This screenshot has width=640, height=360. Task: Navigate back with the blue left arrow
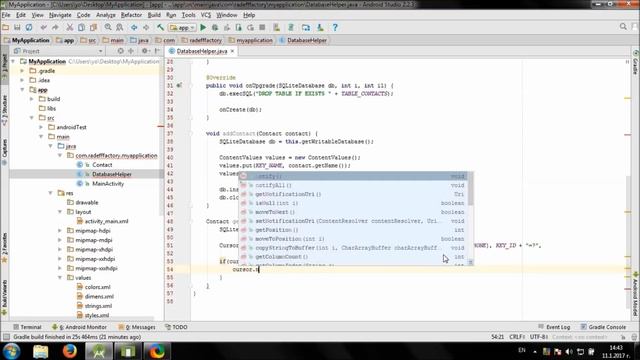134,27
